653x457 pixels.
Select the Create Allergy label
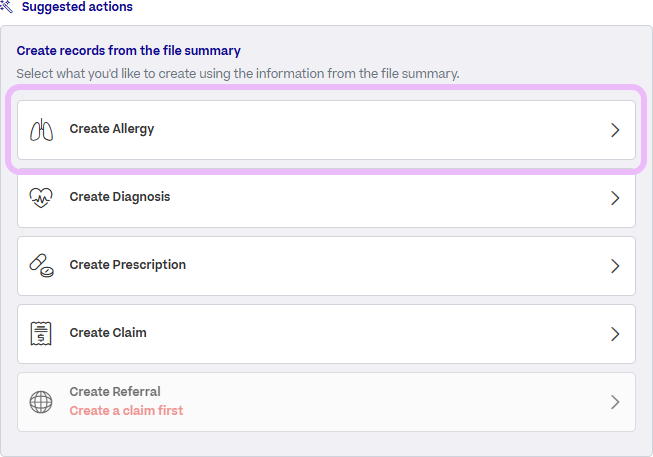tap(112, 129)
